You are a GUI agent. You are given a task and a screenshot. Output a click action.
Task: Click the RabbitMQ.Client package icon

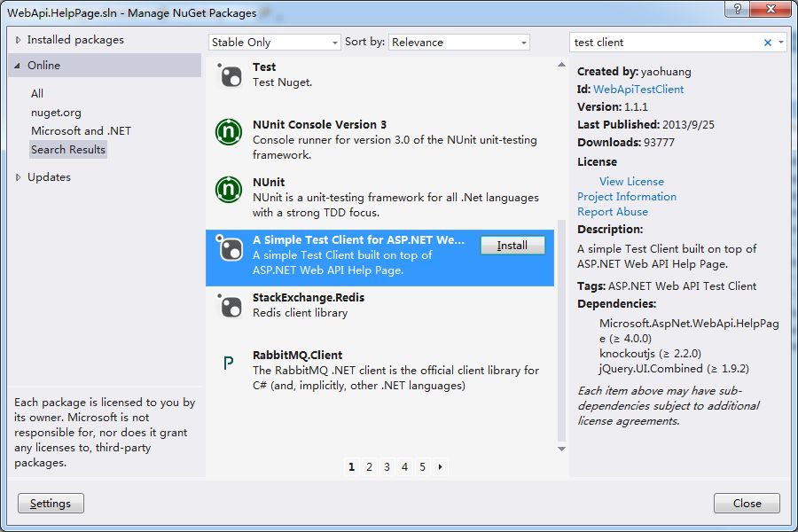point(229,363)
